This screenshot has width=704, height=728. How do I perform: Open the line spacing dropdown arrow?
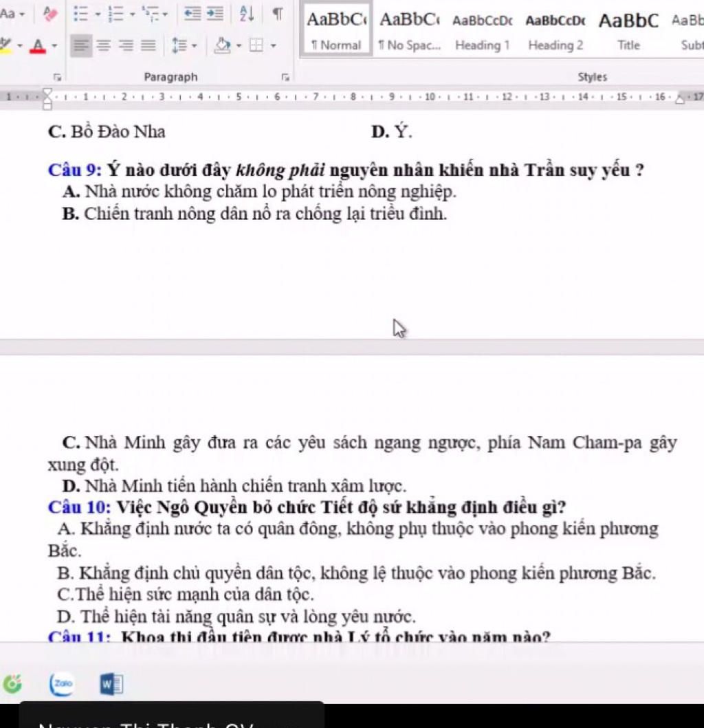pos(194,45)
